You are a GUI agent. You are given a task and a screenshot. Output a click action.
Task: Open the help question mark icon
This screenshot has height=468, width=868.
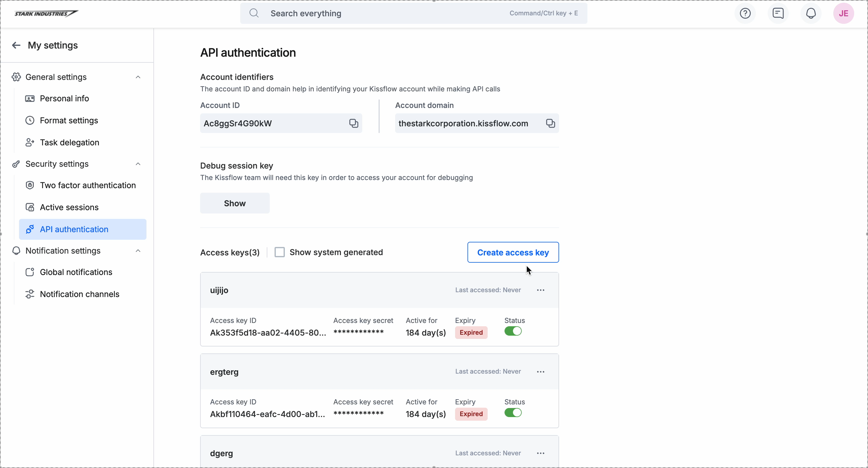coord(745,14)
